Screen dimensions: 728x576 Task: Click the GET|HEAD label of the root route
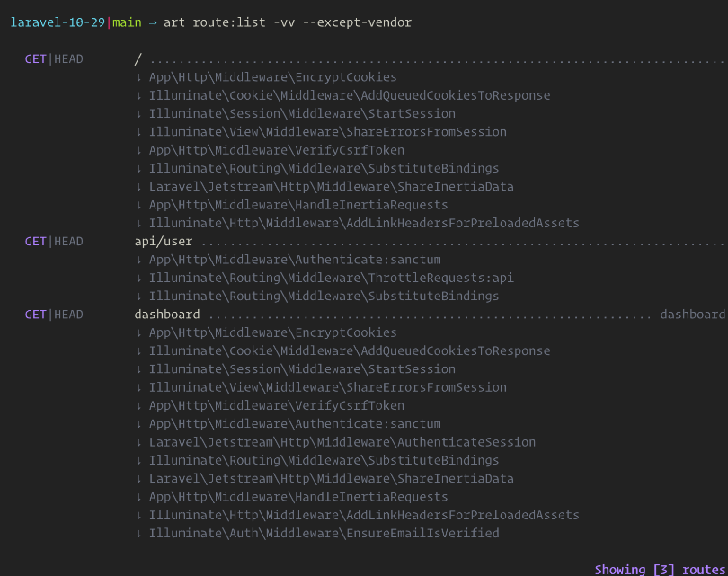point(54,59)
